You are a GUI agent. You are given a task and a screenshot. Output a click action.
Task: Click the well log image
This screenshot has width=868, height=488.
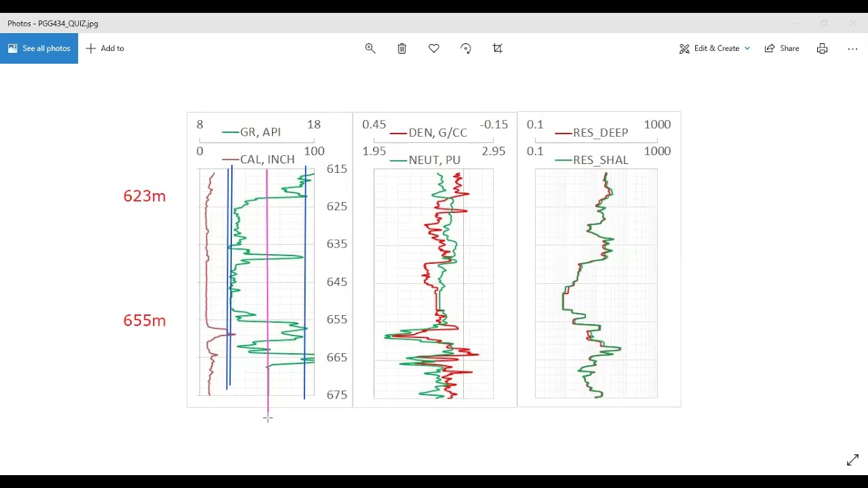[x=434, y=260]
